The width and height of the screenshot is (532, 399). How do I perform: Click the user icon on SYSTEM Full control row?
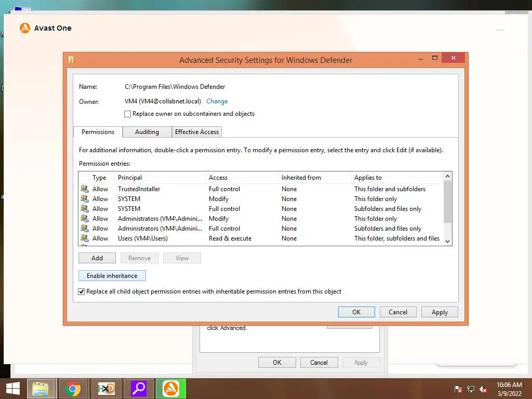(x=85, y=208)
